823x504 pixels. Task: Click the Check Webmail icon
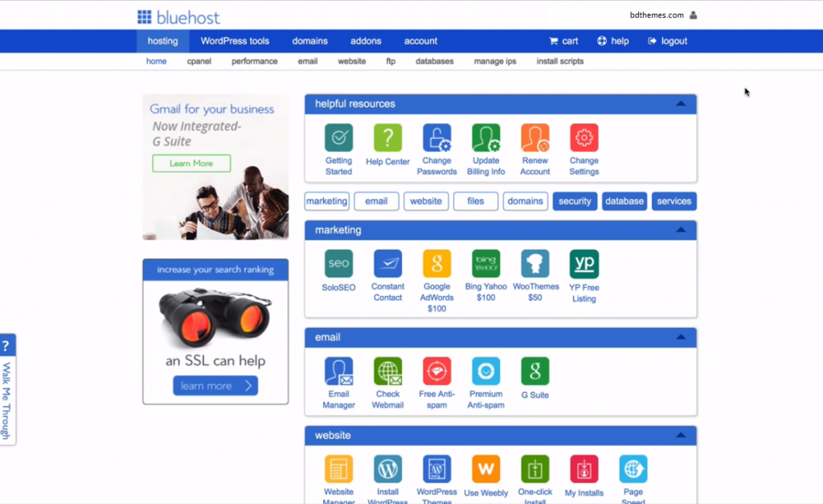[x=387, y=371]
